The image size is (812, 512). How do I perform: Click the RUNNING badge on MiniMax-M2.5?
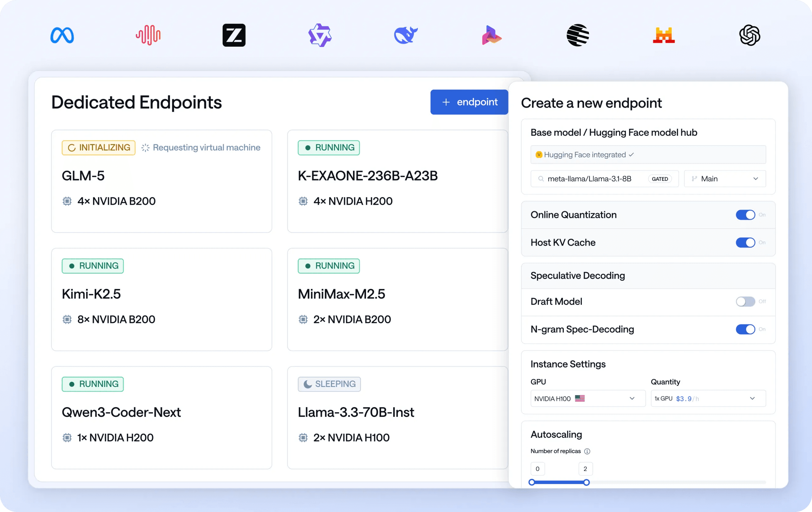pyautogui.click(x=329, y=266)
